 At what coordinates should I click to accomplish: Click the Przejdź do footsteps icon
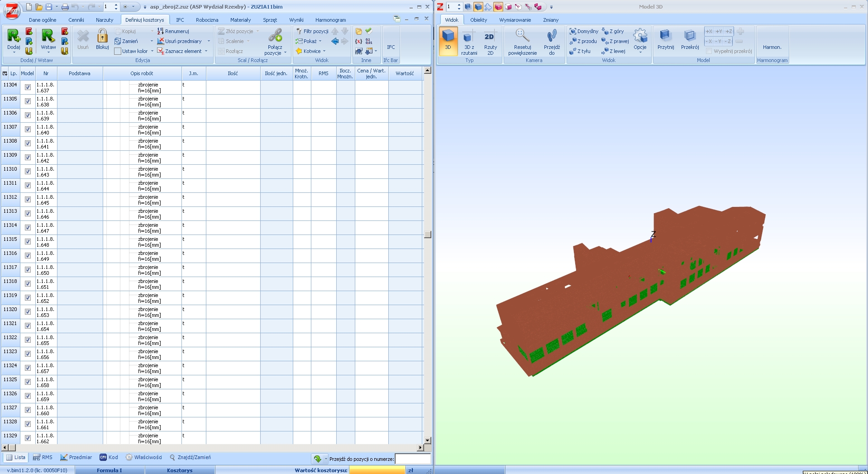(552, 36)
